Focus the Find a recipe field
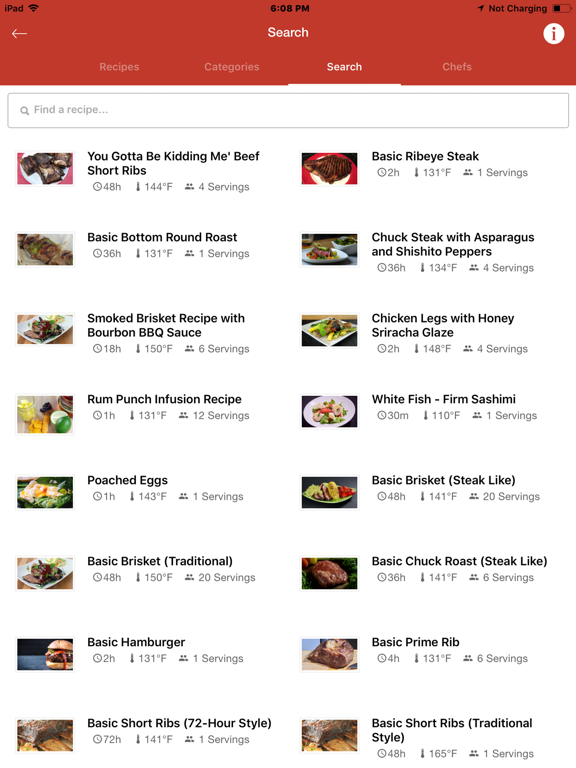Viewport: 576px width, 768px height. [288, 111]
